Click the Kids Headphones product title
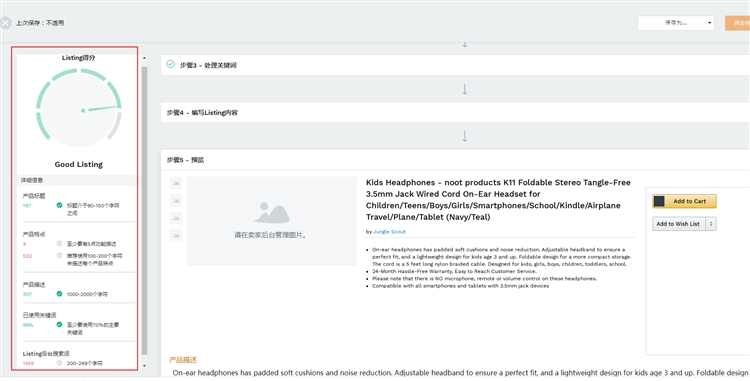Screen dimensions: 750x381 tap(498, 200)
